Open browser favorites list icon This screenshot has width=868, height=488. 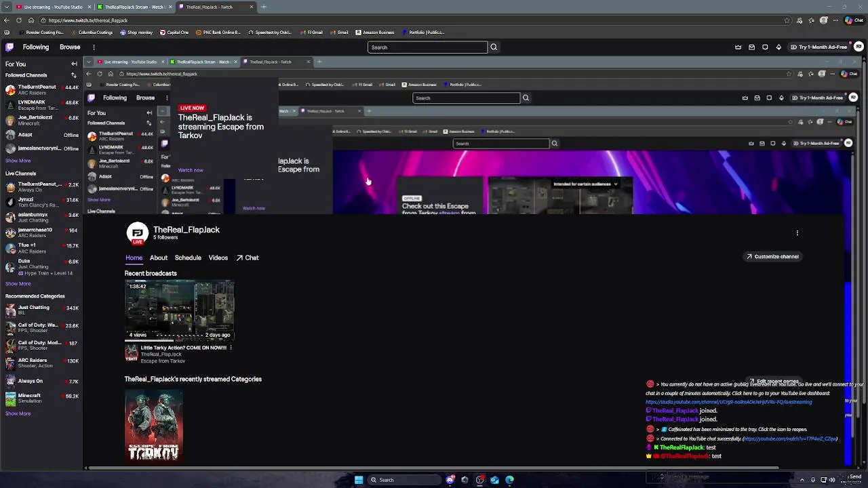[812, 20]
